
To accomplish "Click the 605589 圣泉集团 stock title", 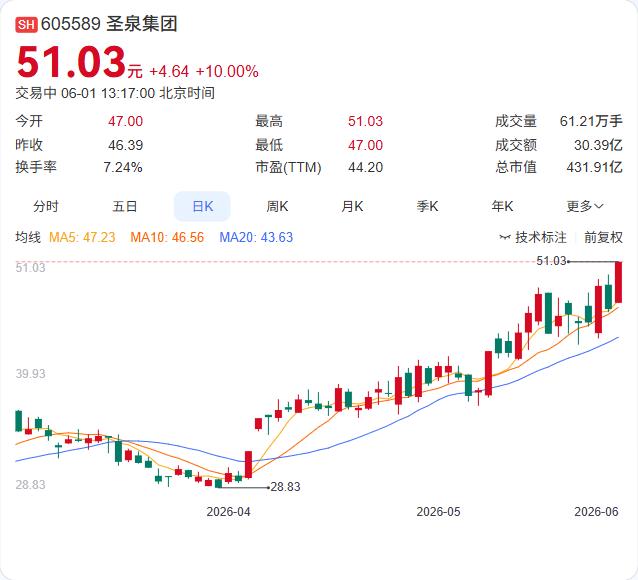I will click(x=109, y=24).
